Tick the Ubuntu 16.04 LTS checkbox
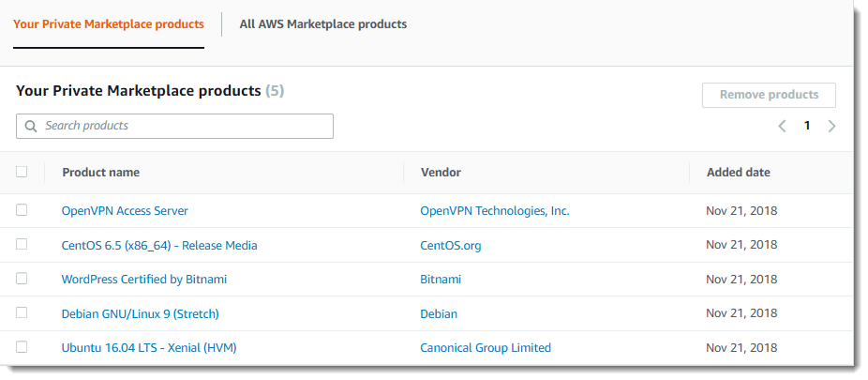Image resolution: width=868 pixels, height=380 pixels. (x=22, y=347)
